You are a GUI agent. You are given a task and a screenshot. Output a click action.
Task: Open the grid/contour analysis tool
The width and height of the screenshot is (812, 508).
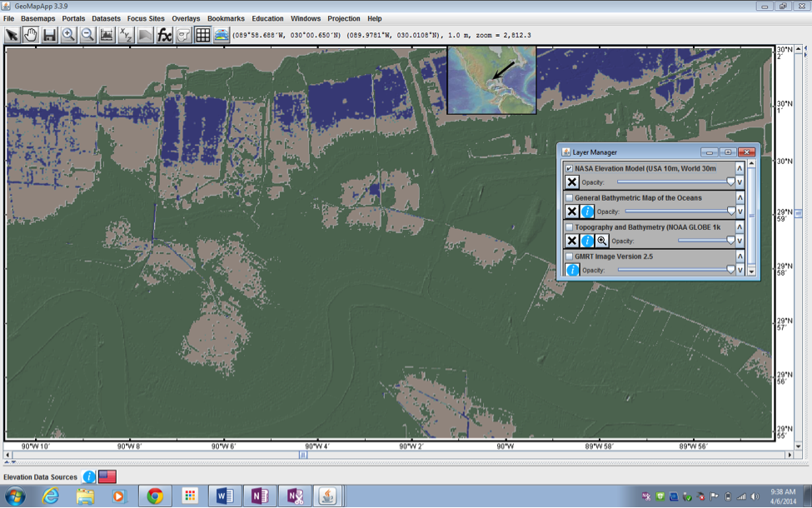click(201, 35)
